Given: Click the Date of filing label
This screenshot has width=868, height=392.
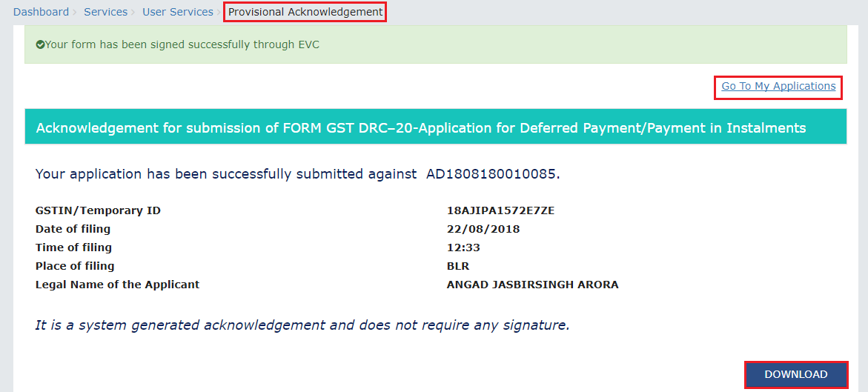Looking at the screenshot, I should tap(73, 229).
